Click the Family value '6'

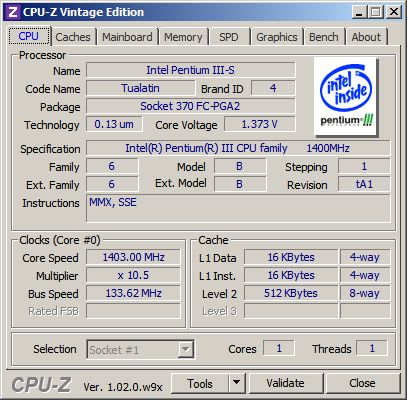(112, 166)
